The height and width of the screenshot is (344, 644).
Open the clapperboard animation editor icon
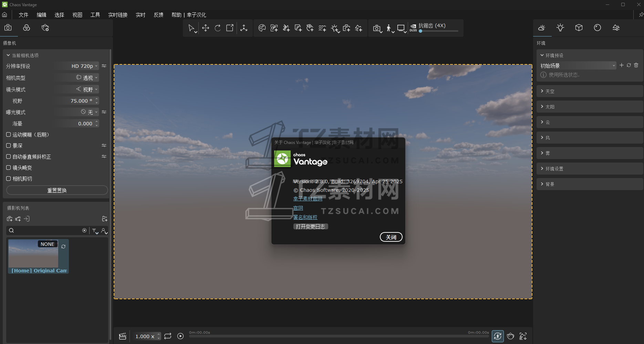(123, 336)
